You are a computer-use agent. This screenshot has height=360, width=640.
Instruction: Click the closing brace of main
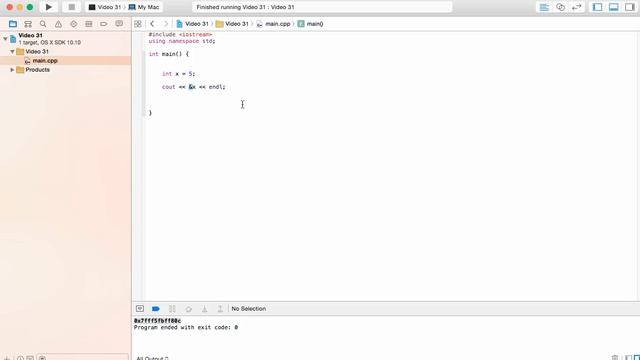coord(150,113)
